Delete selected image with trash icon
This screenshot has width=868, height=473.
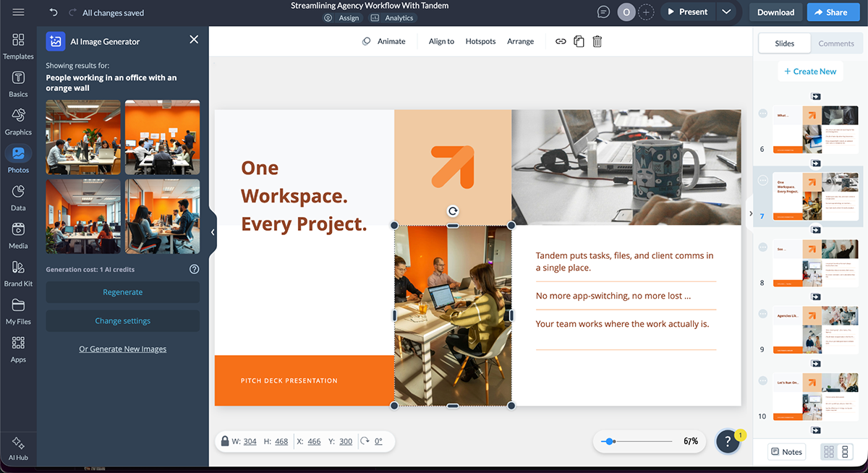[x=597, y=41]
